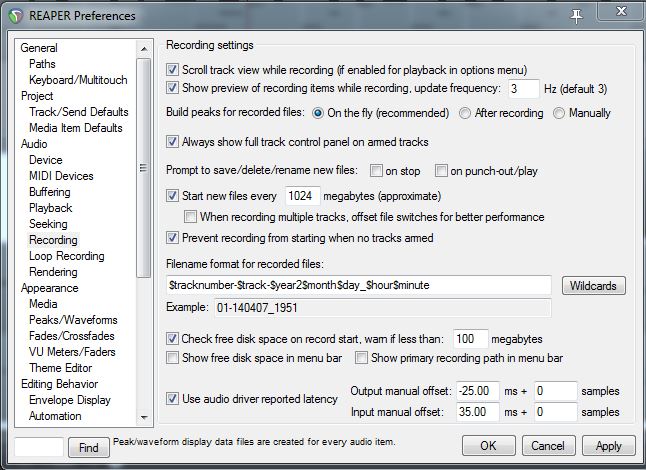Open Seeking preferences page
The height and width of the screenshot is (470, 646).
[48, 224]
